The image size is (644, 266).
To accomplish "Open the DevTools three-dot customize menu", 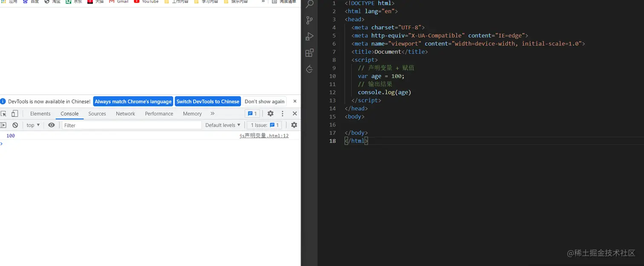I will tap(282, 113).
